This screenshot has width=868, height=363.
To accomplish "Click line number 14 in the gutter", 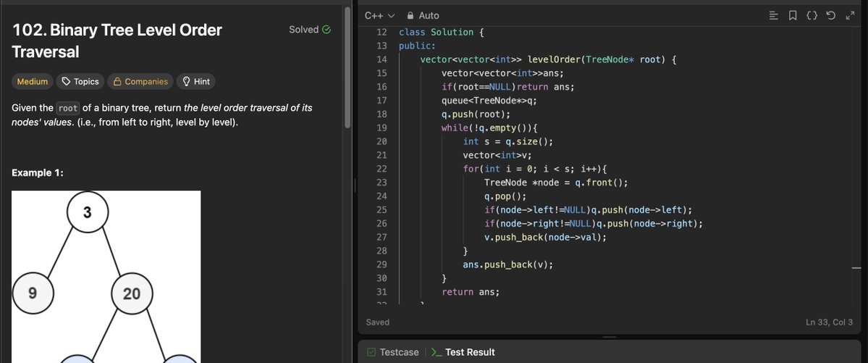I will point(382,59).
